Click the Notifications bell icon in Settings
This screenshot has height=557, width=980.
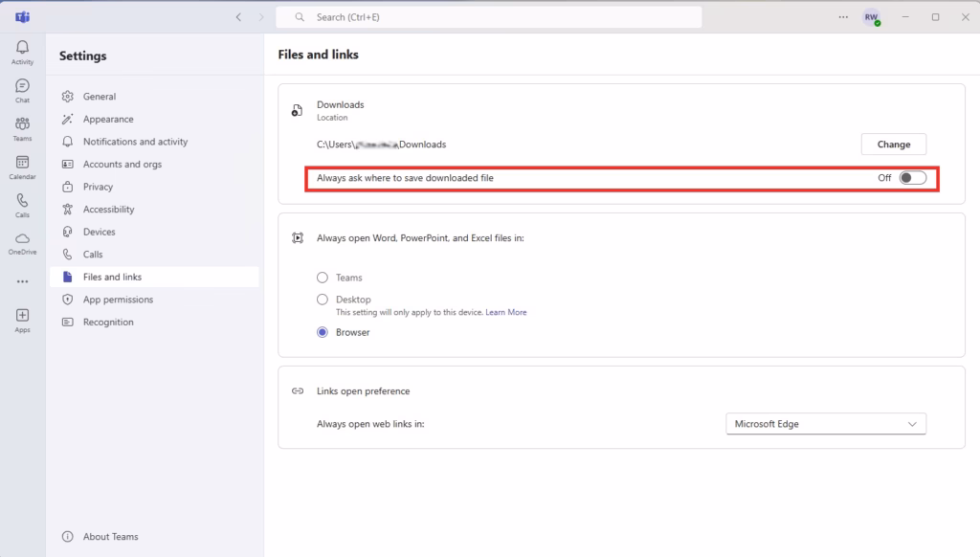(x=68, y=142)
